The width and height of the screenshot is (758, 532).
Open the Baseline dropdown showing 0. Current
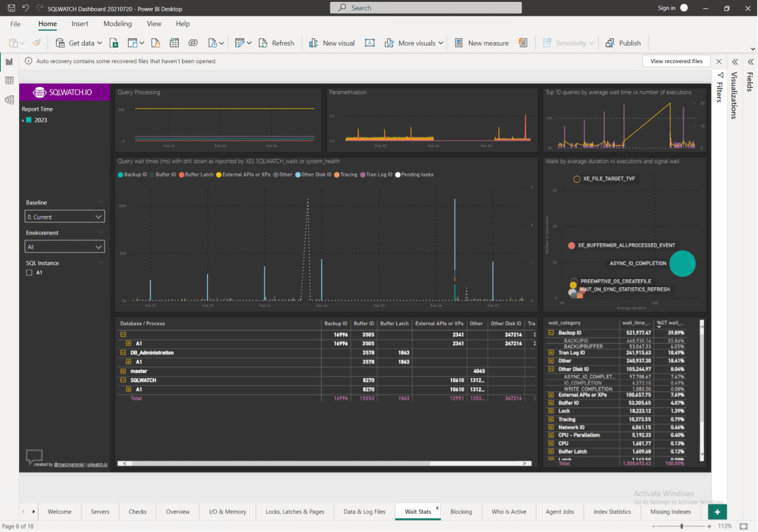[65, 216]
